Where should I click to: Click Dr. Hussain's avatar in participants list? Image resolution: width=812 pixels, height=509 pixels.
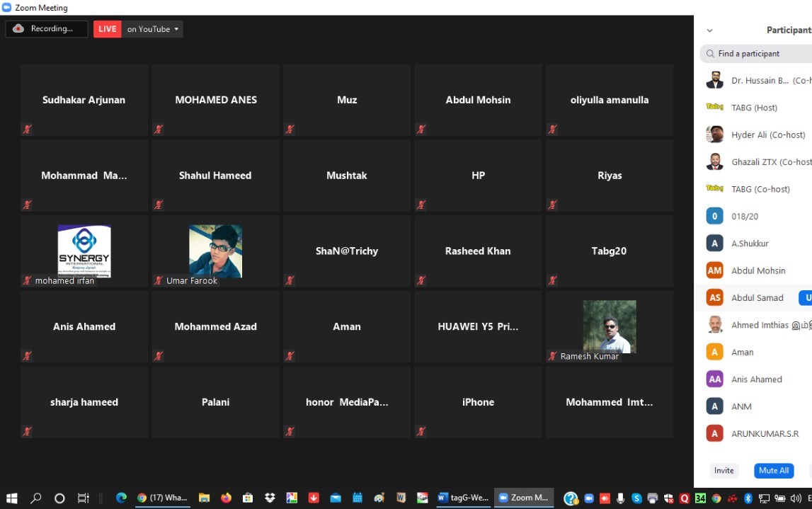point(715,81)
